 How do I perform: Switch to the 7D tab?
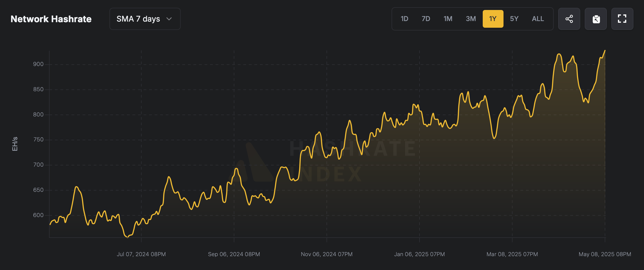click(426, 19)
